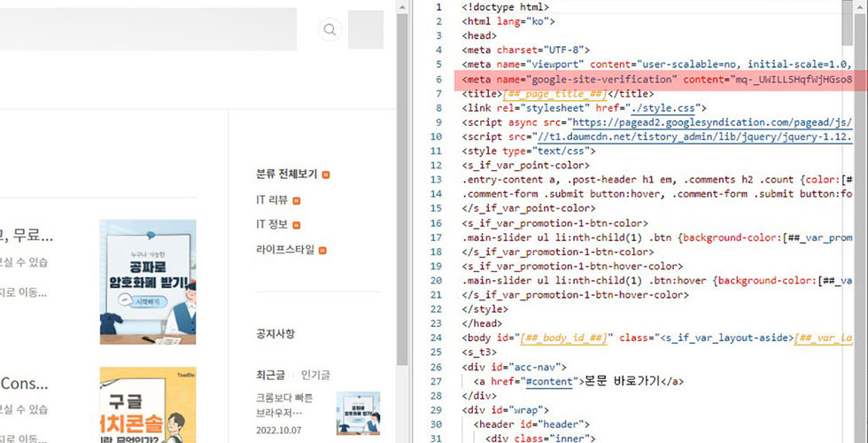Click the new badge beside IT 정보

coord(296,225)
